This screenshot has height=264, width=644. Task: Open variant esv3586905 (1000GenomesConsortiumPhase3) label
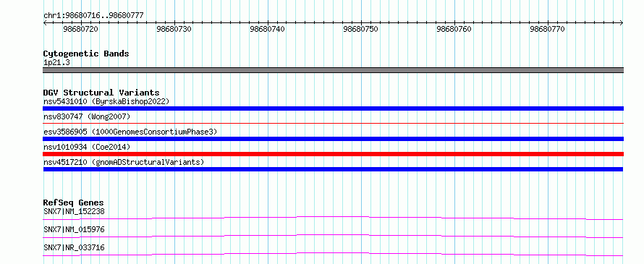(x=130, y=132)
